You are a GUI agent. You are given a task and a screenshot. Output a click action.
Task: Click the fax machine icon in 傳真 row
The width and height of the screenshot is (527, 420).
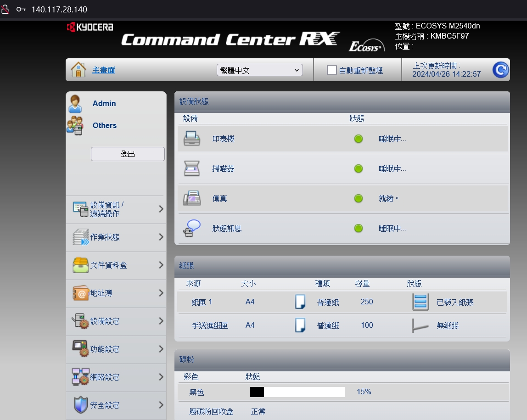pyautogui.click(x=192, y=198)
